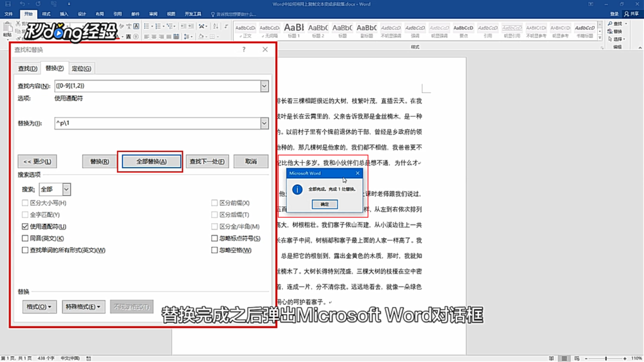Collapse the ribbon with the caret arrow
The height and width of the screenshot is (362, 644).
640,48
